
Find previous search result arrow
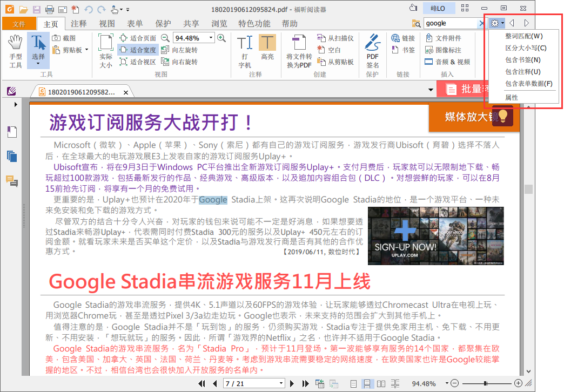pyautogui.click(x=512, y=23)
